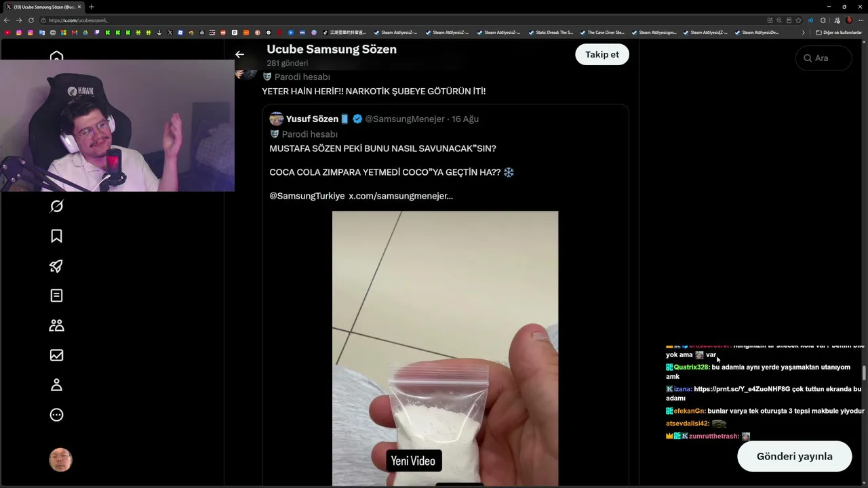Open the Static Dread bookmark
The width and height of the screenshot is (868, 488).
pyautogui.click(x=550, y=33)
